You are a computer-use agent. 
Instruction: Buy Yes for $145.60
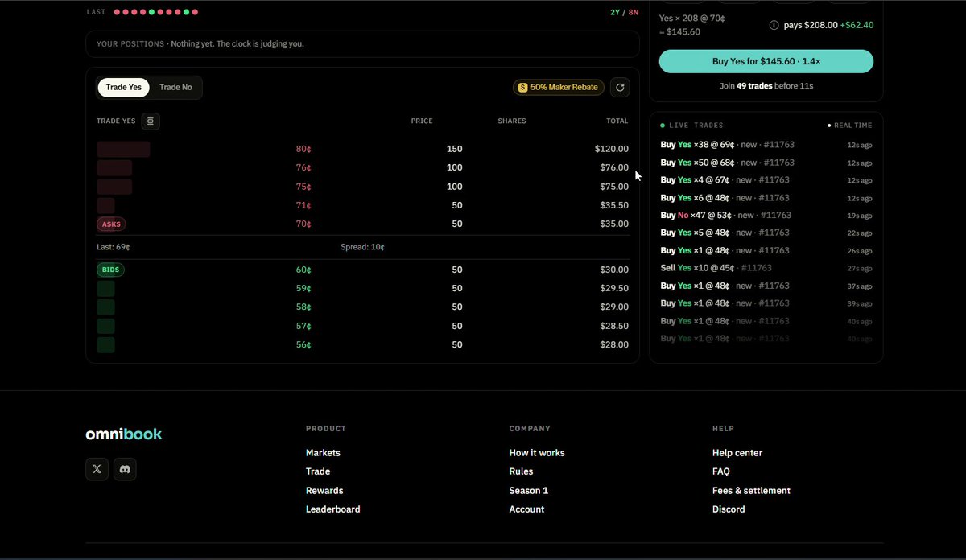pos(766,61)
